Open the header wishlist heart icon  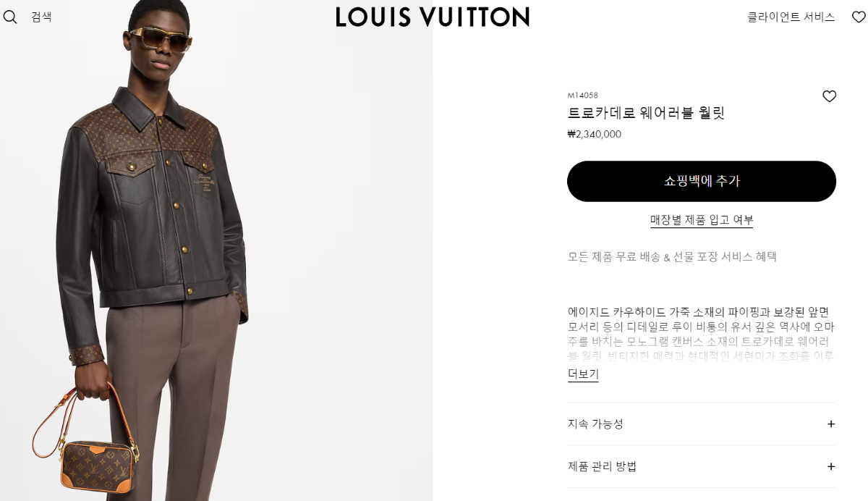pyautogui.click(x=859, y=17)
